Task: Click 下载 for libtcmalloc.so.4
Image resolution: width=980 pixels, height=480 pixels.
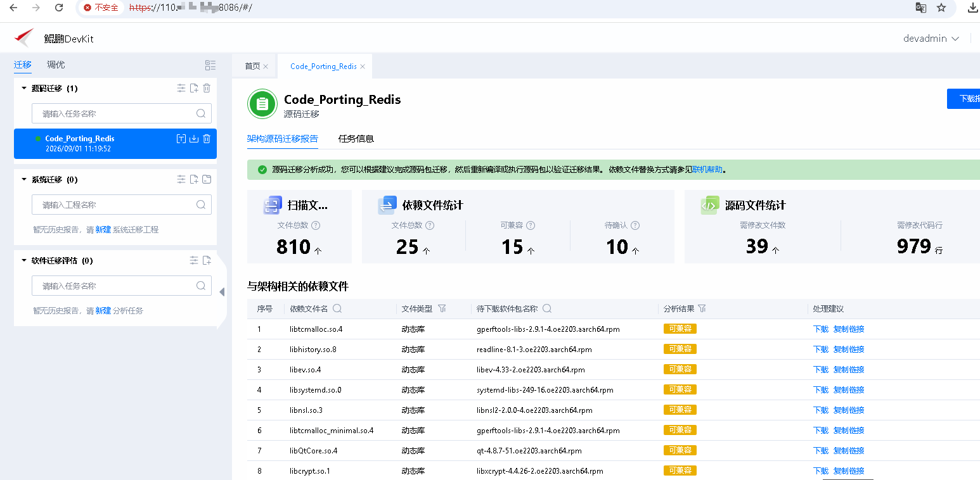Action: [x=821, y=329]
